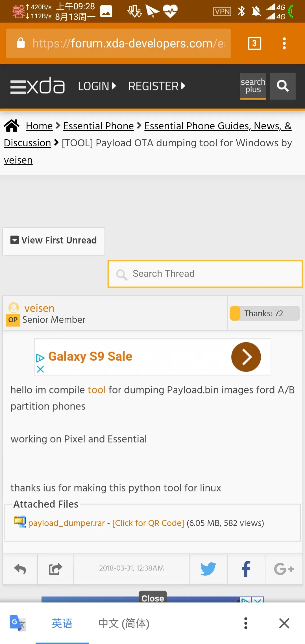Reply to veisen's post
Viewport: 305px width, 644px height.
[x=20, y=569]
